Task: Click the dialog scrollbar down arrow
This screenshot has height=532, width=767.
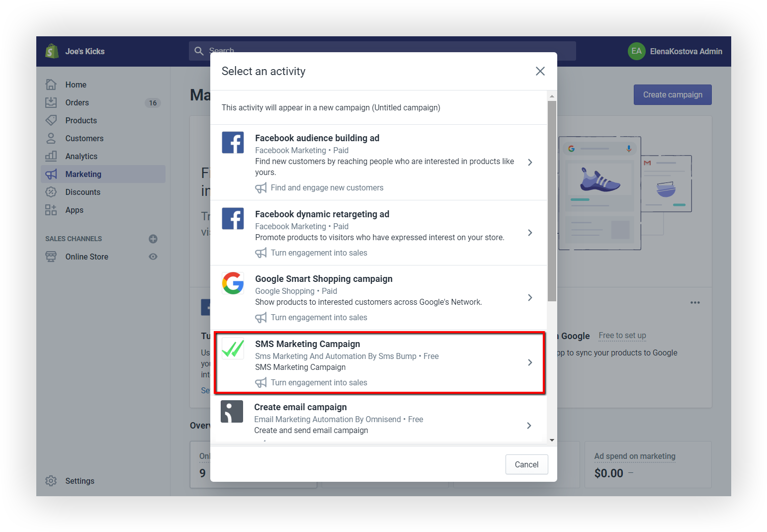Action: click(552, 441)
